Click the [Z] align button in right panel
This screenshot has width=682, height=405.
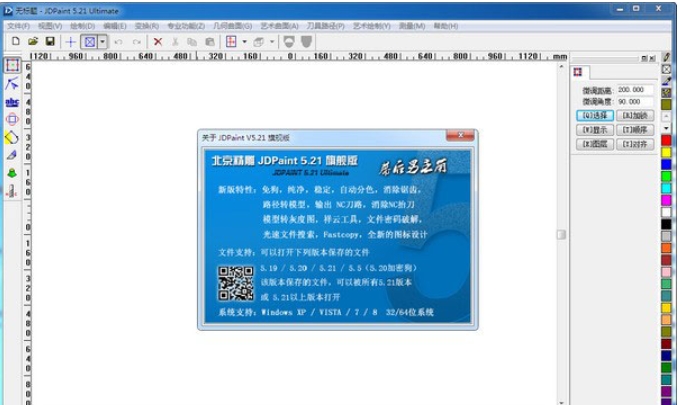tap(635, 144)
